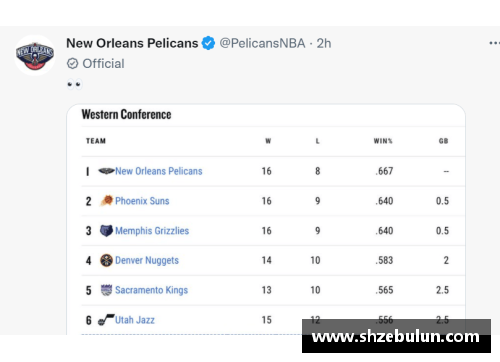Open the Utah Jazz team link

click(135, 320)
